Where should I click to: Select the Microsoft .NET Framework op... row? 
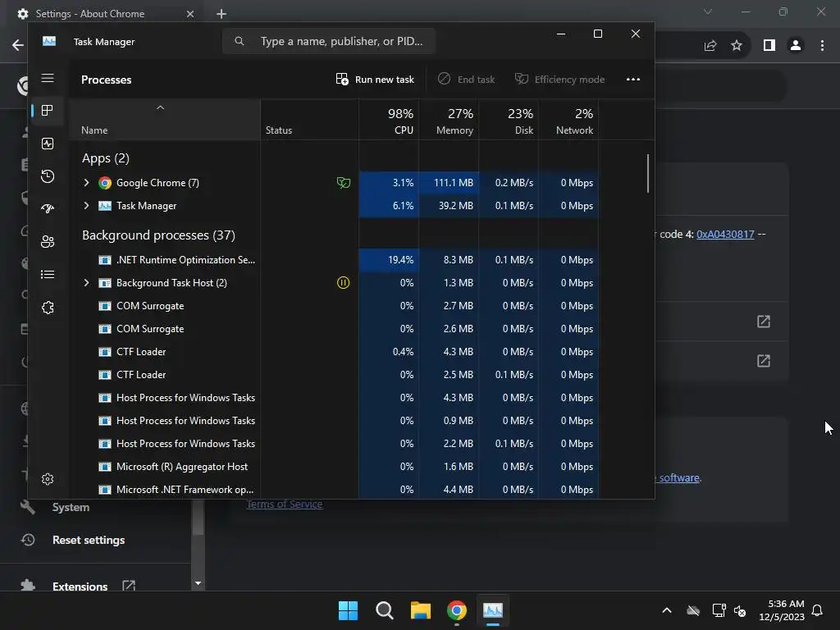333,490
